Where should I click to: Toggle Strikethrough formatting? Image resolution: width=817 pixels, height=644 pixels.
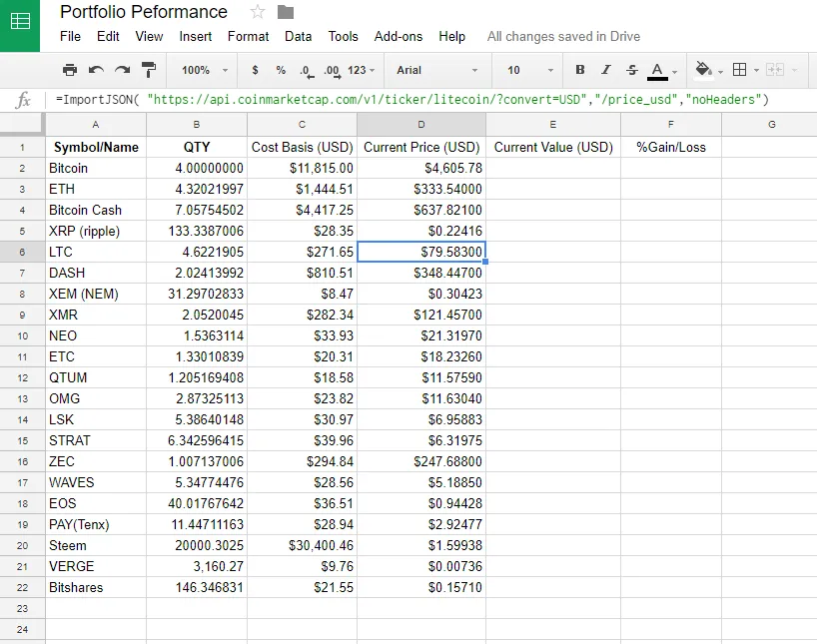(x=632, y=70)
